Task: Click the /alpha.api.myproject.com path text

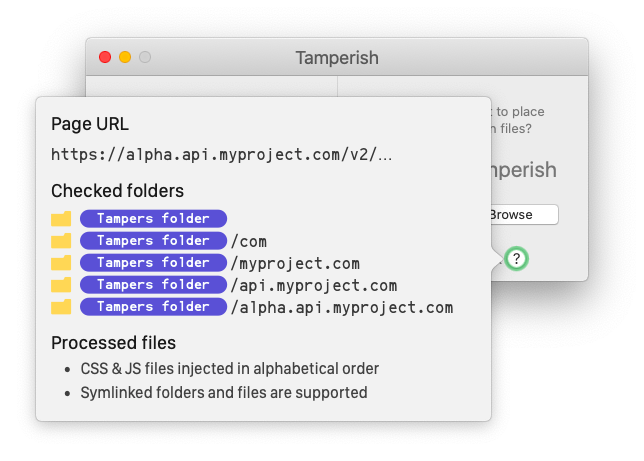Action: [x=342, y=307]
